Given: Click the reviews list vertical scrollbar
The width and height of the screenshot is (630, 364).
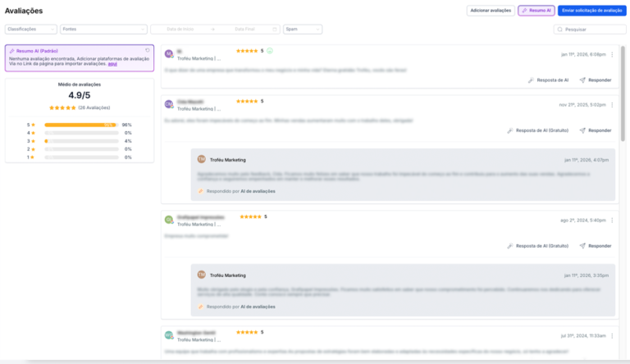Looking at the screenshot, I should (623, 98).
